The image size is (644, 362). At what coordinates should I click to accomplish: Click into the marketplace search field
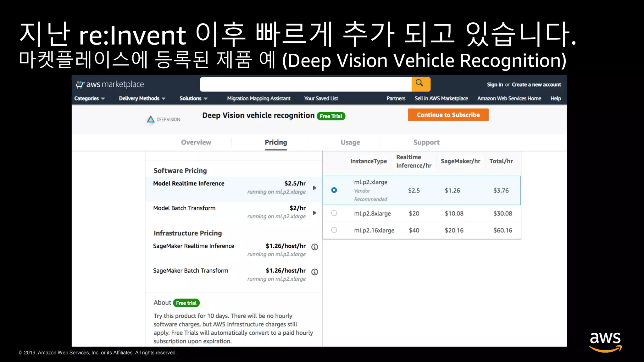pyautogui.click(x=305, y=84)
